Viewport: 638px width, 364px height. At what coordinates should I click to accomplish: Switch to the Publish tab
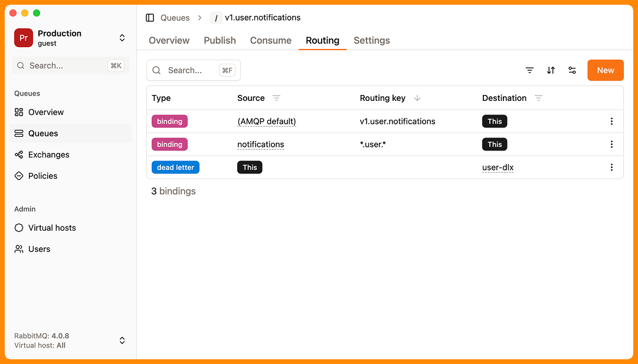(x=220, y=40)
